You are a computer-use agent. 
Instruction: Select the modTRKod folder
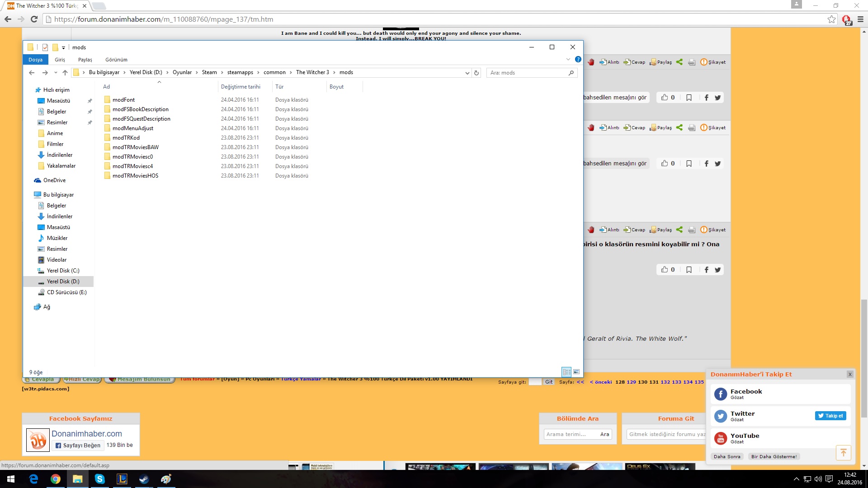click(x=126, y=138)
